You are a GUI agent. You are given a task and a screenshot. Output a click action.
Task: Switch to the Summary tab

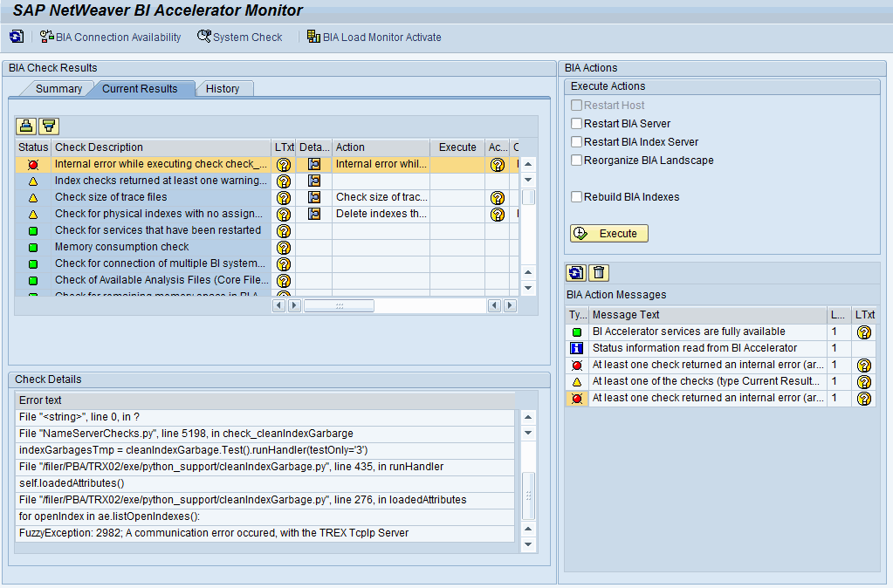tap(58, 89)
